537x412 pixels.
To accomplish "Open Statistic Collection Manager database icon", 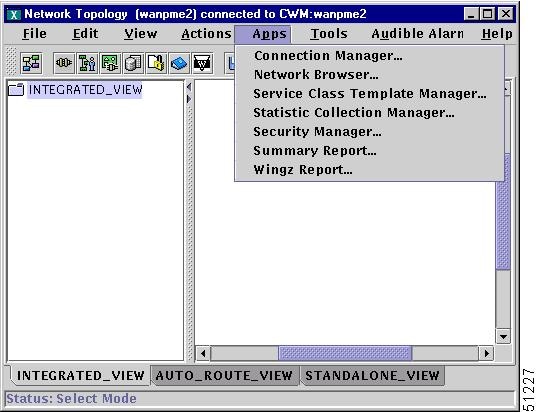I will pos(133,63).
